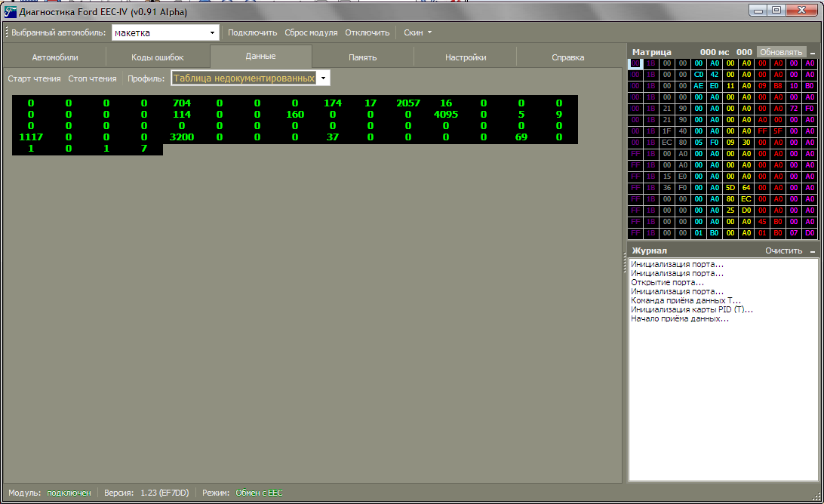Open the Память tab
Image resolution: width=824 pixels, height=504 pixels.
click(362, 57)
